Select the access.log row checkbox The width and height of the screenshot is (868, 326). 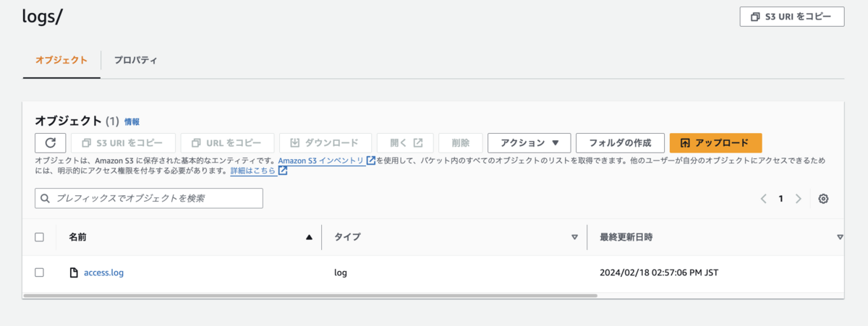40,273
